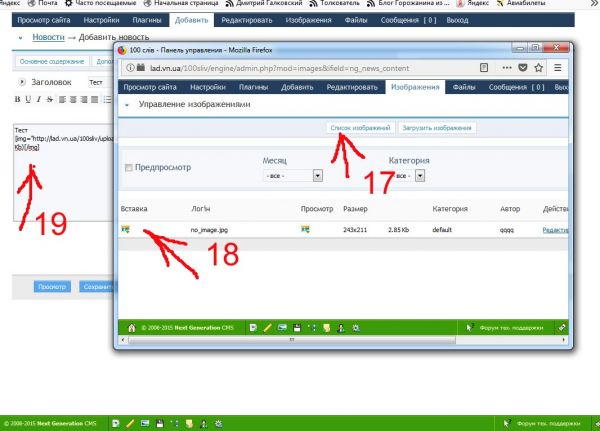Click the categories tree icon in popup footer
Screen dimensions: 600x431
312,328
